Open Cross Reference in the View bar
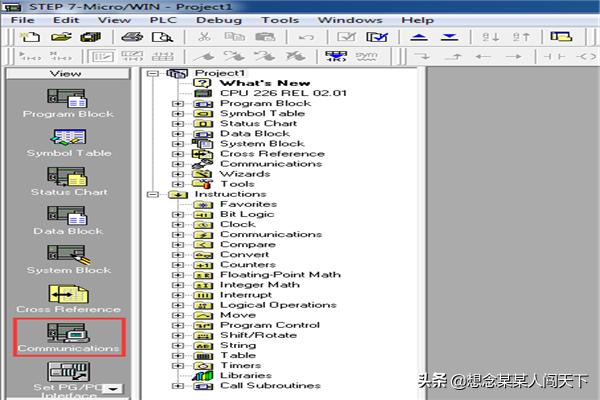 pyautogui.click(x=68, y=299)
